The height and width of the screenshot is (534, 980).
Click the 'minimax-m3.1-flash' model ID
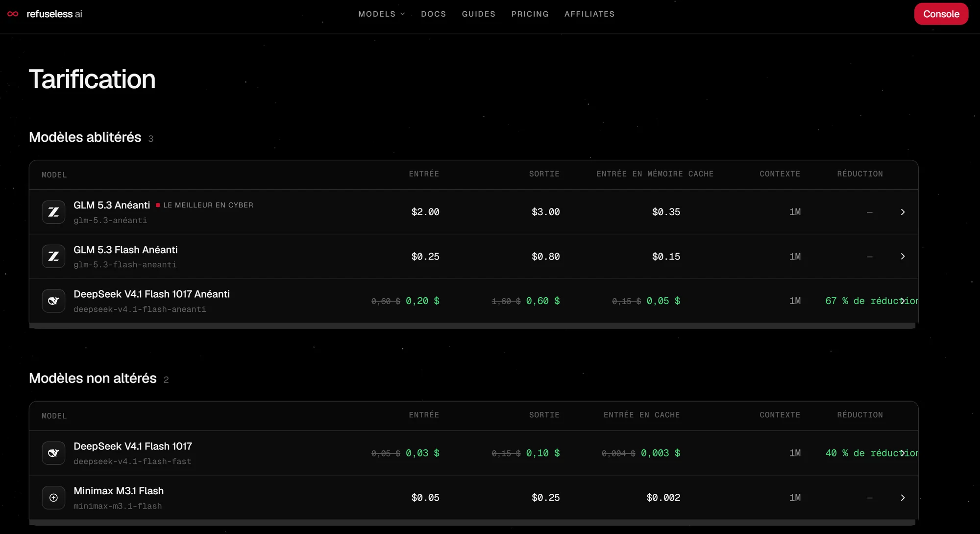coord(118,506)
